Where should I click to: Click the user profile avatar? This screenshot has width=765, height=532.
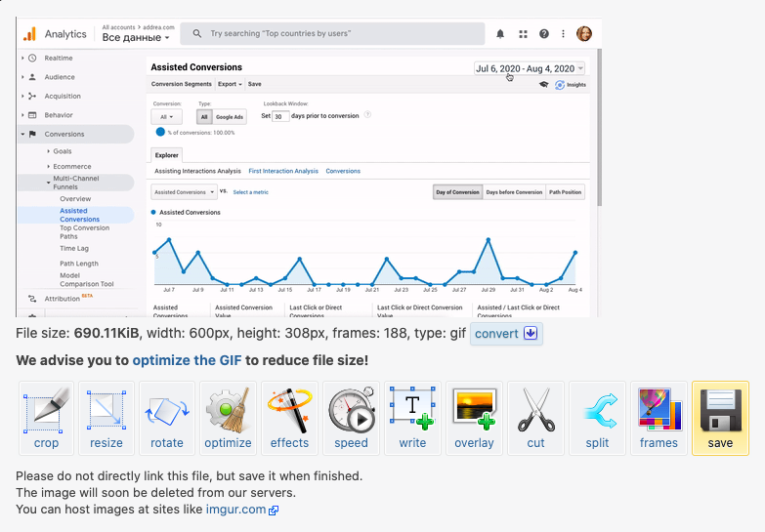[x=584, y=33]
